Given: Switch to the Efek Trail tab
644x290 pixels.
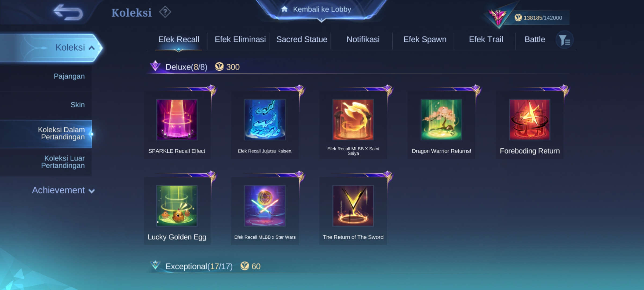Looking at the screenshot, I should pos(486,39).
